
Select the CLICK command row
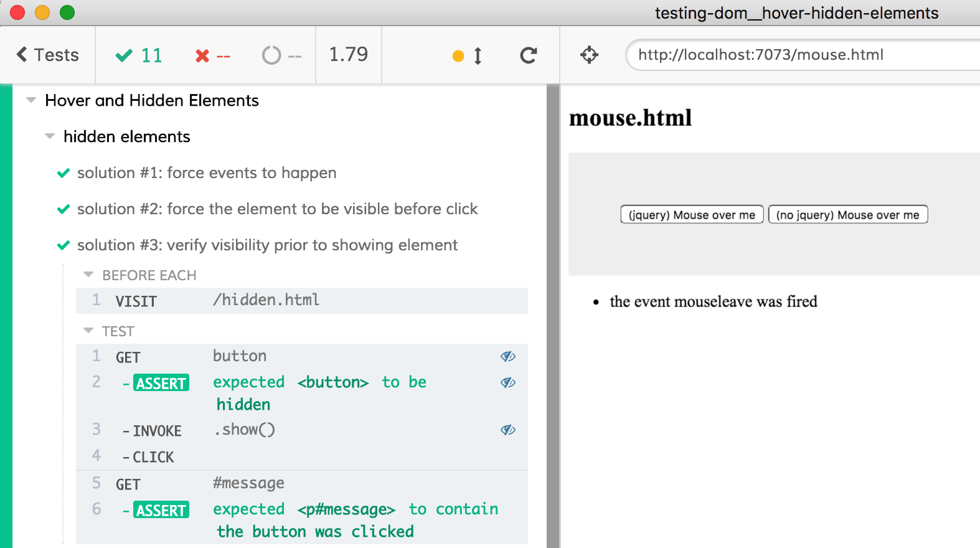302,456
